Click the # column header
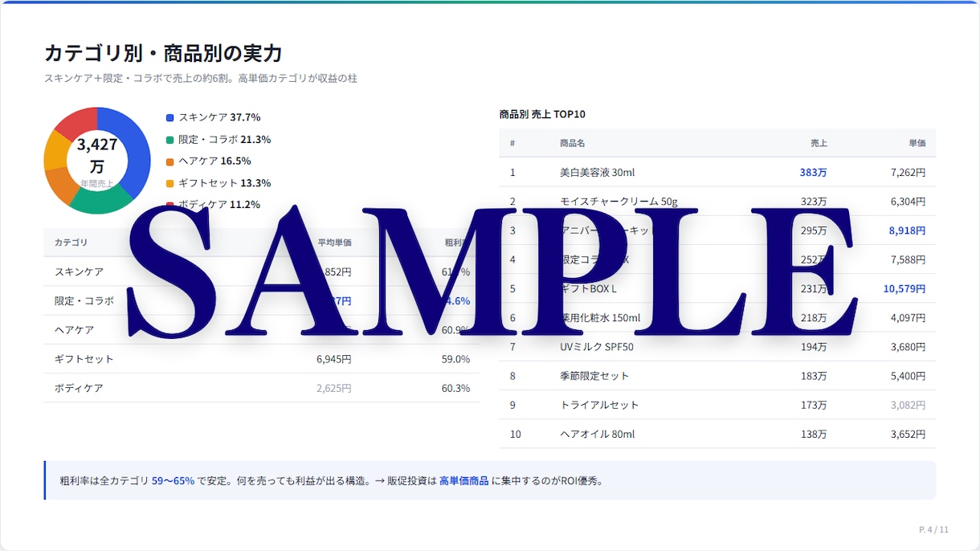The height and width of the screenshot is (551, 980). [x=512, y=143]
